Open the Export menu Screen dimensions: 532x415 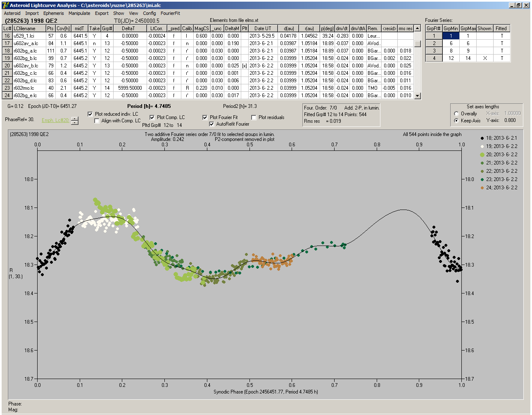[x=102, y=13]
